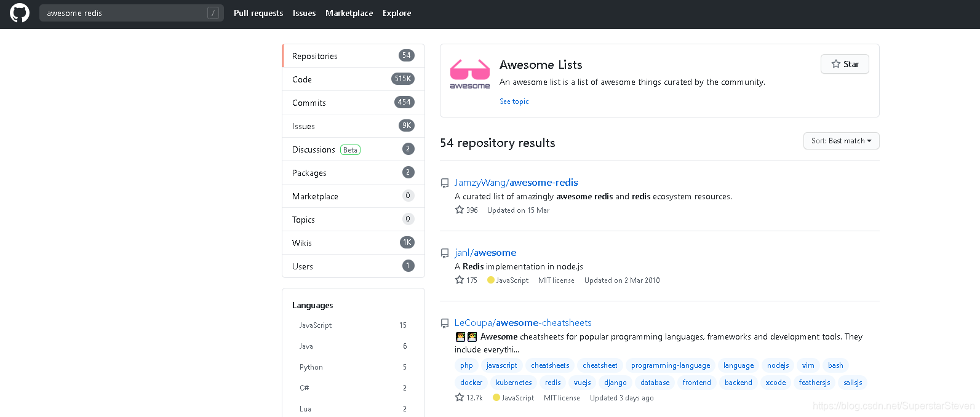Open the LeCoupa/awesome-cheatsheets repository

tap(523, 323)
